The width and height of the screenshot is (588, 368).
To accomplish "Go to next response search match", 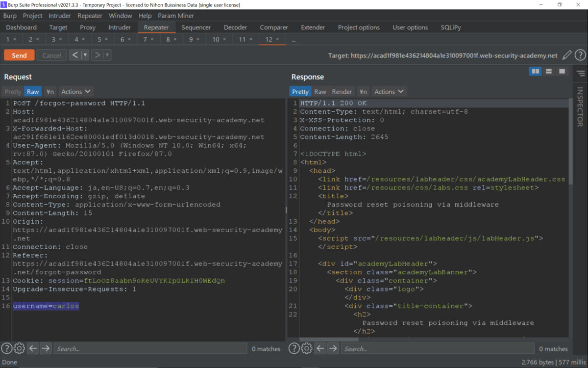I will pyautogui.click(x=333, y=349).
